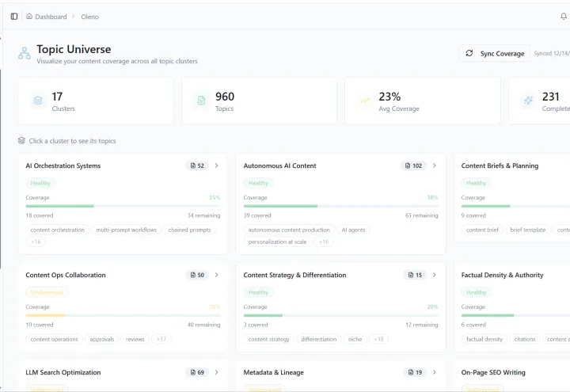The width and height of the screenshot is (570, 392).
Task: Click the '23%' Avg Coverage value
Action: click(389, 97)
